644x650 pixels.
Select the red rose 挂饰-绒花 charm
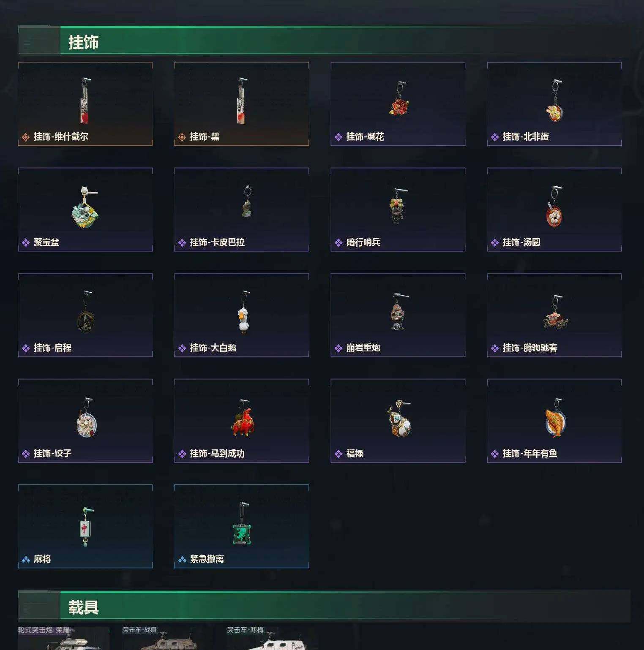tap(398, 100)
